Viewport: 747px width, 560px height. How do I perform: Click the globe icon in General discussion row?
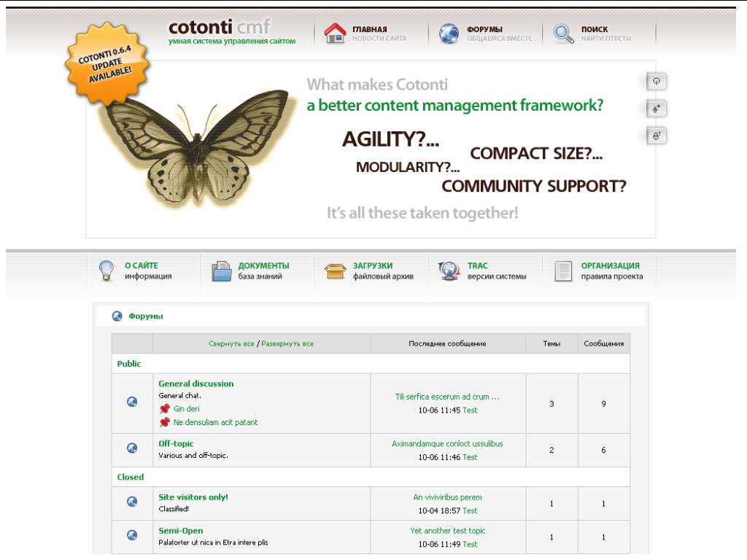click(x=132, y=402)
